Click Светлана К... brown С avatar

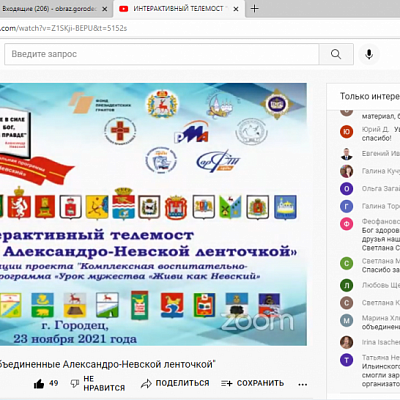346,303
